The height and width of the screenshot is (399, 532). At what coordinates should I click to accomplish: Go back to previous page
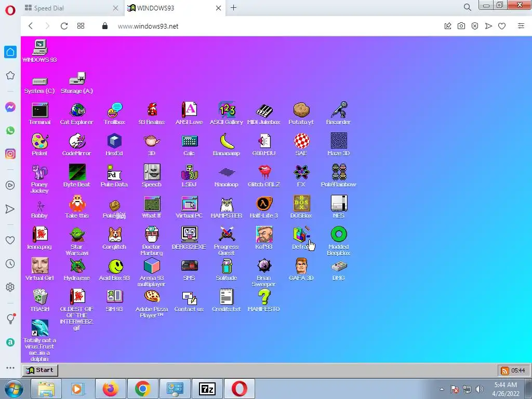coord(31,26)
